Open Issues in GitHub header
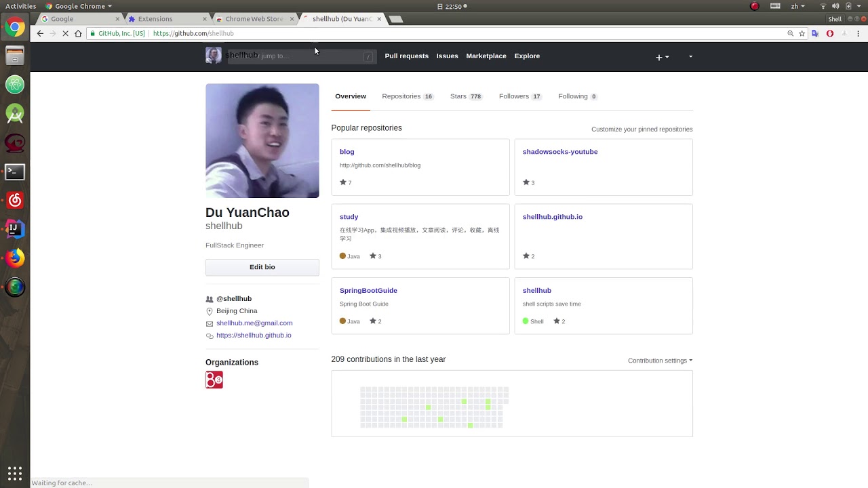Viewport: 868px width, 488px height. click(x=447, y=56)
